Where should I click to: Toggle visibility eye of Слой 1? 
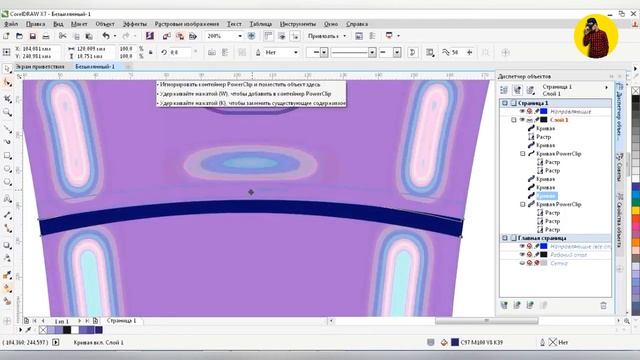tap(522, 120)
